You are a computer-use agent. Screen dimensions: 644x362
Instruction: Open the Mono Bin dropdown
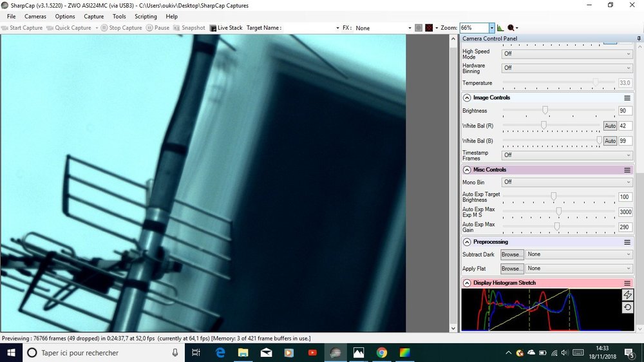pos(567,182)
